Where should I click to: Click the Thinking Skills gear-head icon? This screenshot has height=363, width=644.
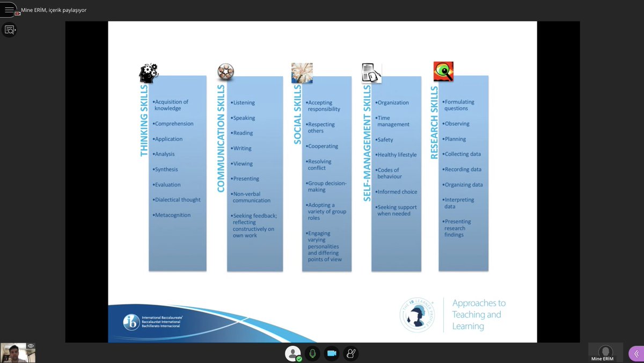[x=147, y=70]
